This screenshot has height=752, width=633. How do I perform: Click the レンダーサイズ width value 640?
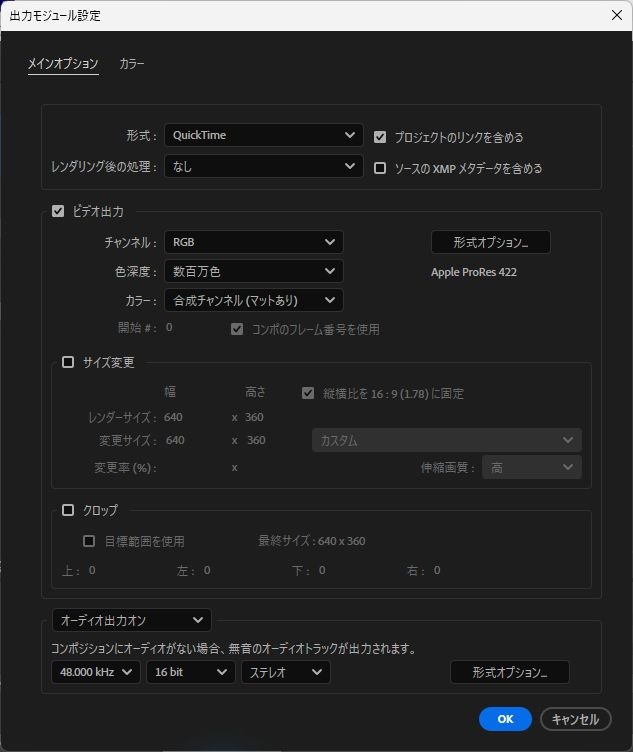point(173,417)
